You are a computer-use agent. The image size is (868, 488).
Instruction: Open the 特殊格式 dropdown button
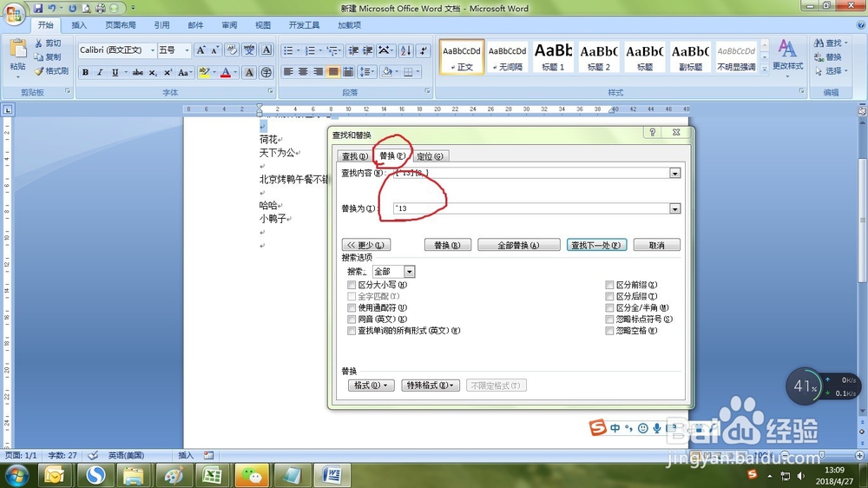[x=431, y=386]
